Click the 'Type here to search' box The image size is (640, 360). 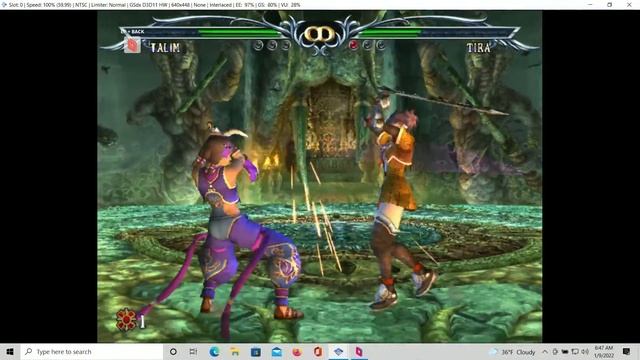tap(91, 351)
